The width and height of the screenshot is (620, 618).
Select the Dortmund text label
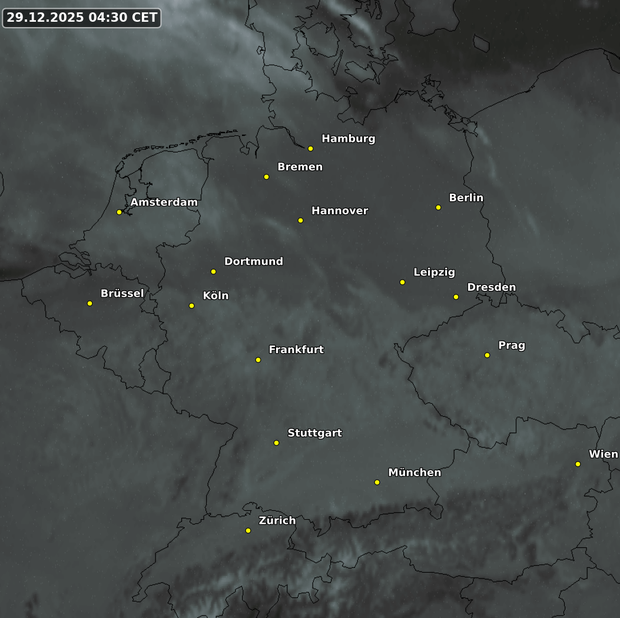click(x=253, y=262)
